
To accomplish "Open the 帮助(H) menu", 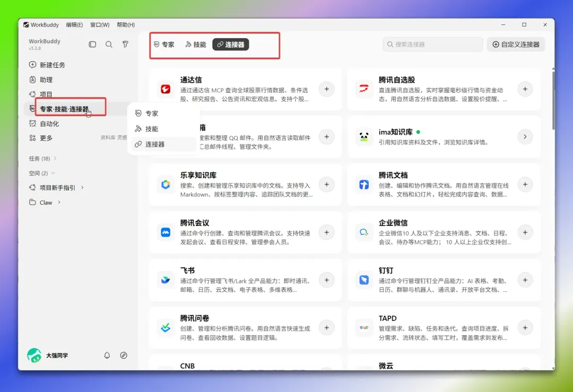I will pos(126,25).
